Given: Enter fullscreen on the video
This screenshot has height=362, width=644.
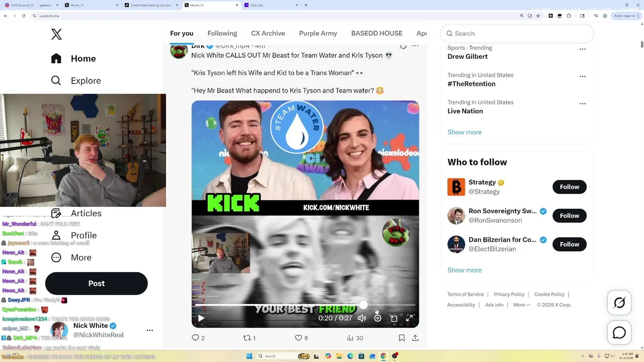Looking at the screenshot, I should 410,318.
